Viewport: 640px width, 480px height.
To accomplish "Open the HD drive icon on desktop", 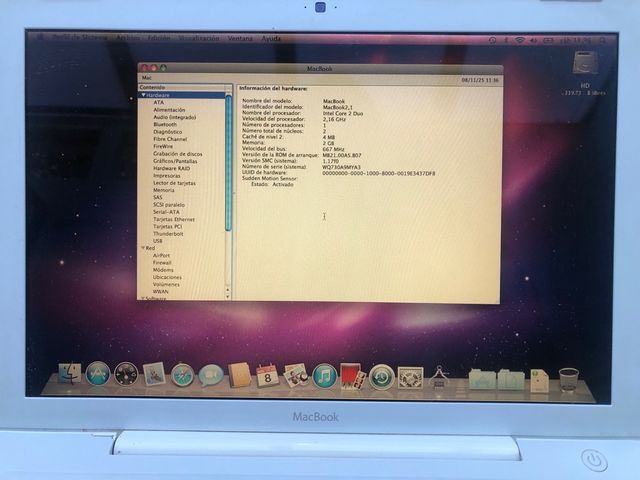I will (585, 64).
